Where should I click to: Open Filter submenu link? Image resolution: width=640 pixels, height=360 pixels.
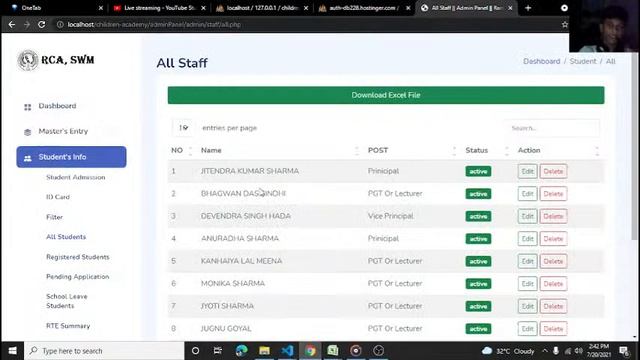pos(54,217)
